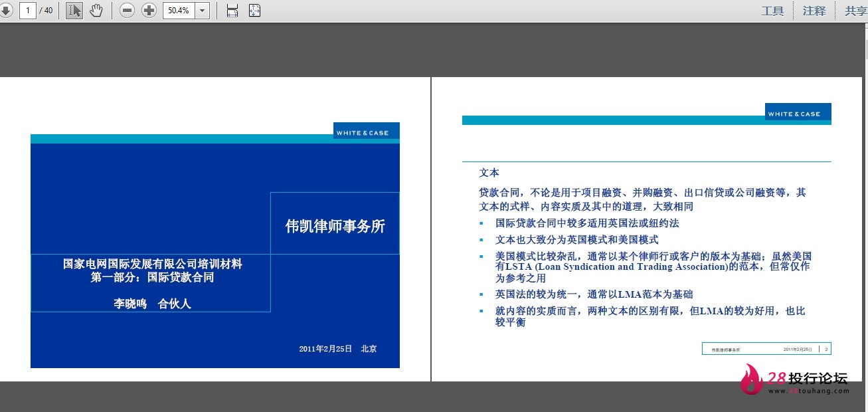This screenshot has width=868, height=412.
Task: Fit one full page to window icon
Action: tap(254, 11)
